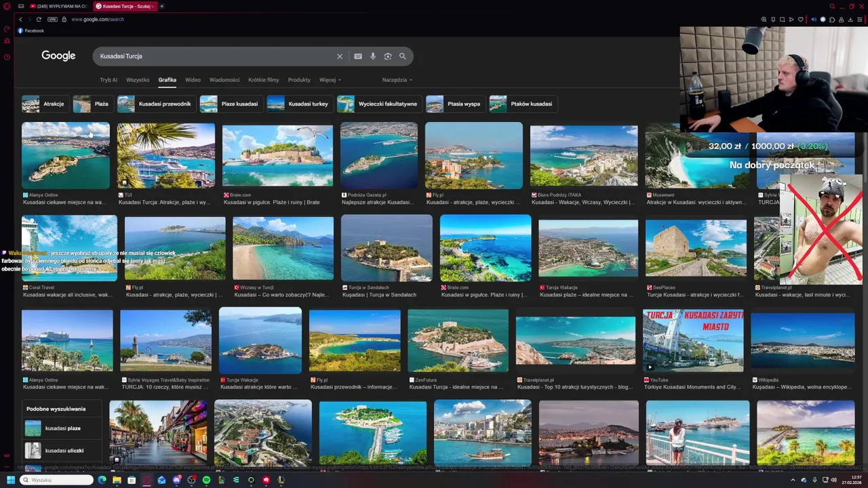Select the Atrakcje filter chip
This screenshot has width=868, height=488.
[45, 104]
